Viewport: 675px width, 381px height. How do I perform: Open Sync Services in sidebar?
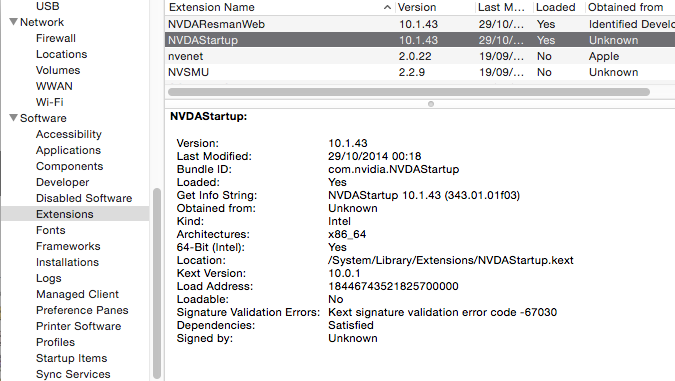[73, 375]
